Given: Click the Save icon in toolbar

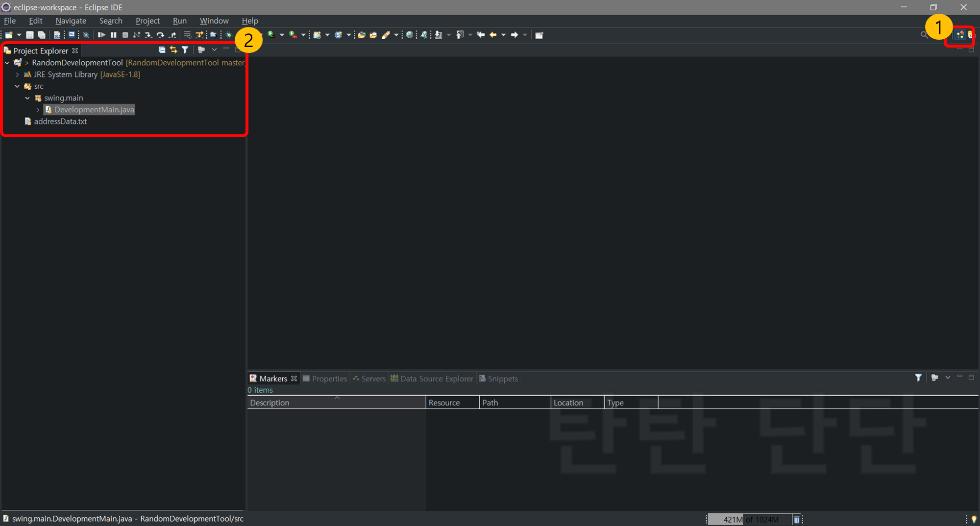Looking at the screenshot, I should (30, 35).
